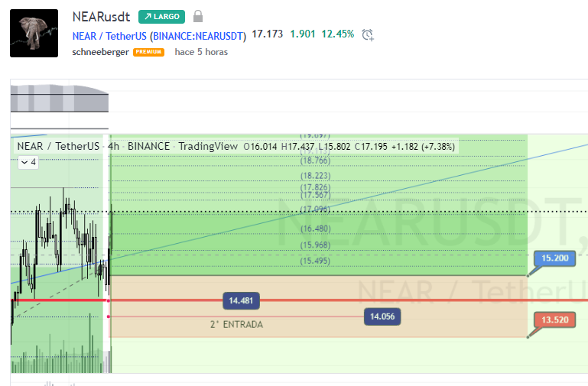
Task: Click the (18.766) Fibonacci level label
Action: (315, 161)
